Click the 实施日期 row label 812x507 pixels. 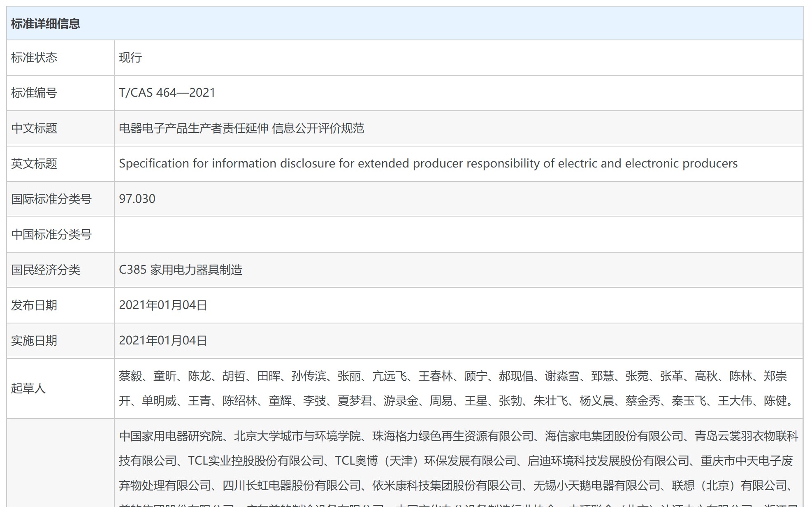click(x=34, y=341)
